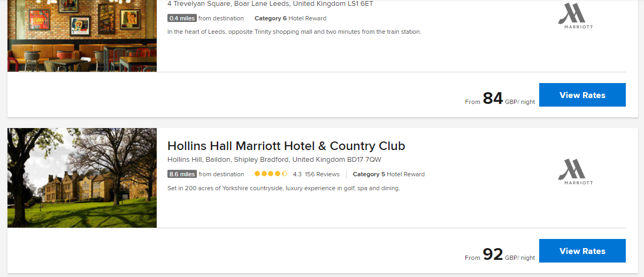Screen dimensions: 644x277
Task: Open the 156 Reviews link
Action: 322,174
